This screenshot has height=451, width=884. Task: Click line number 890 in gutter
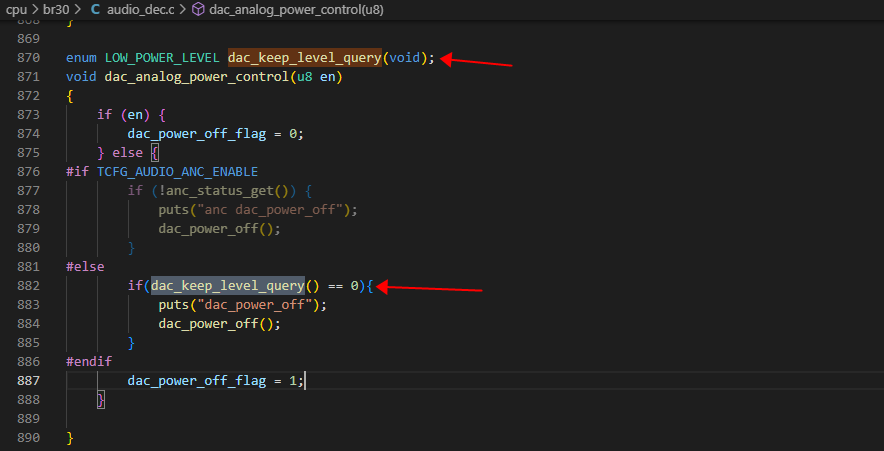point(29,437)
